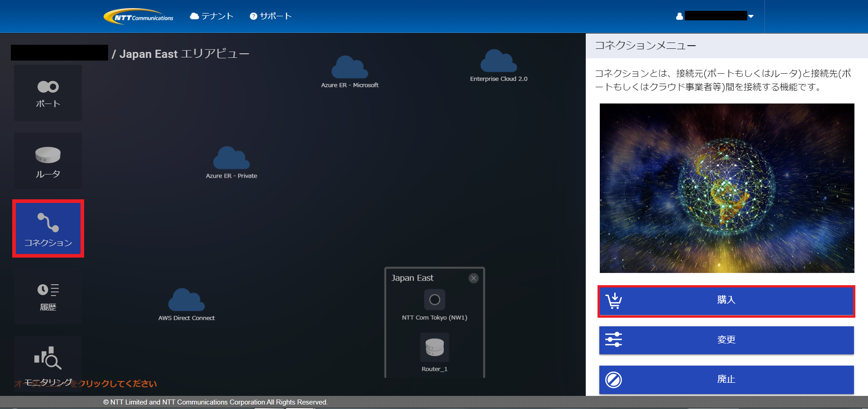Click the globe network image in connection menu
The height and width of the screenshot is (409, 868).
point(726,188)
